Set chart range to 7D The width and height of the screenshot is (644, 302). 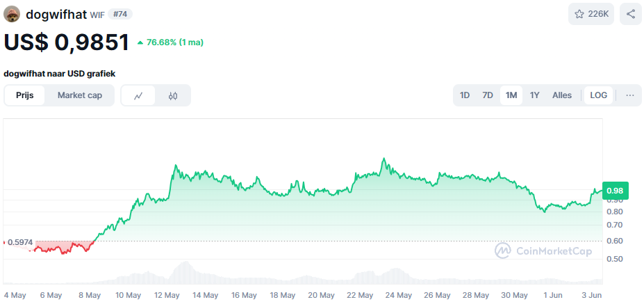(488, 95)
